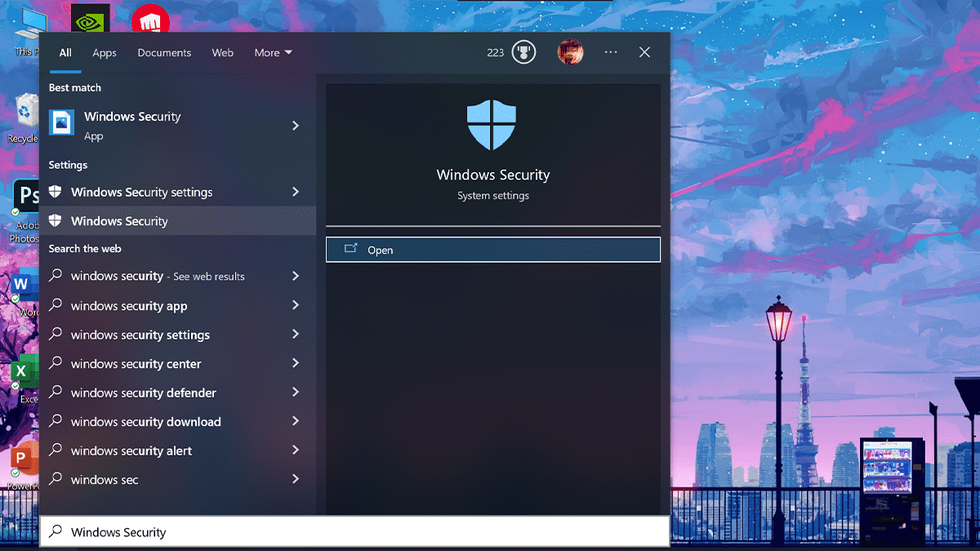
Task: Choose the 'windows security center' web suggestion
Action: coord(177,363)
